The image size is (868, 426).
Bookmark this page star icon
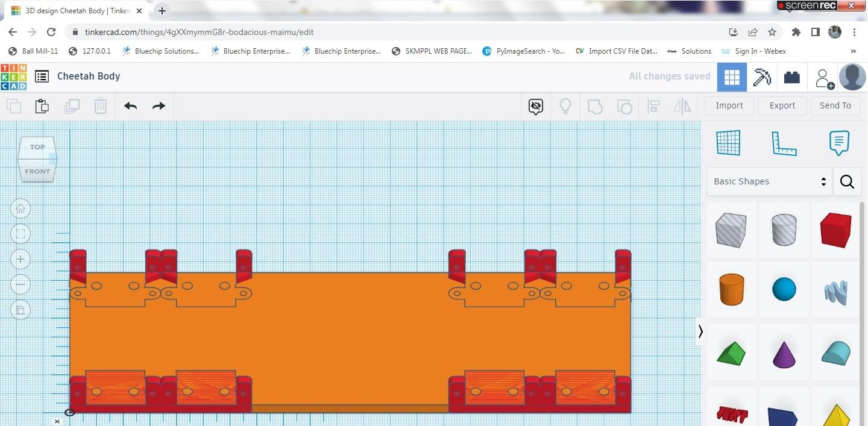772,32
